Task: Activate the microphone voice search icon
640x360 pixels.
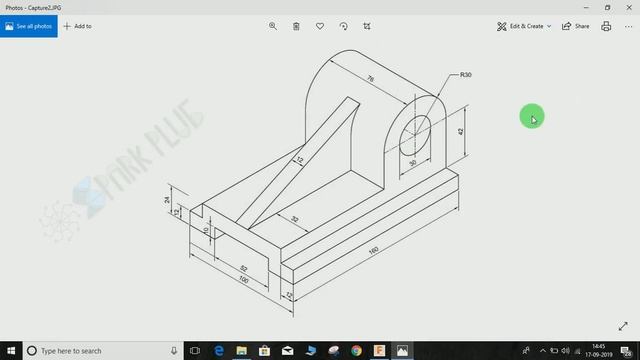Action: (173, 351)
